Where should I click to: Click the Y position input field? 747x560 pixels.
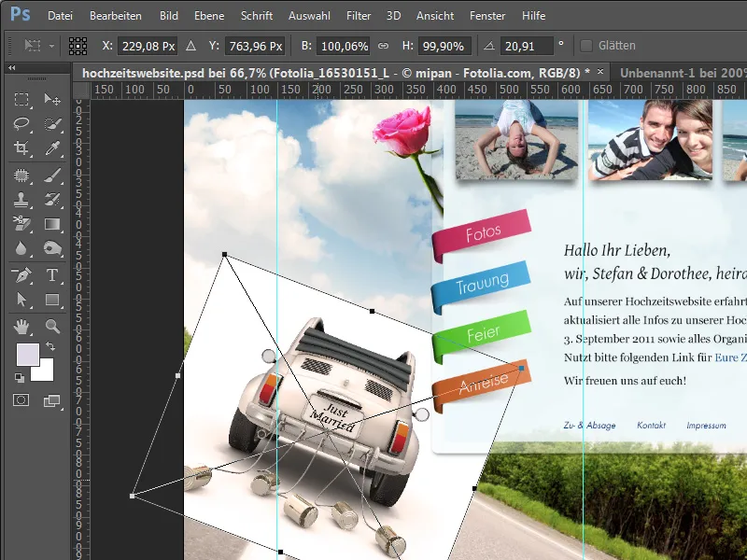tap(255, 46)
